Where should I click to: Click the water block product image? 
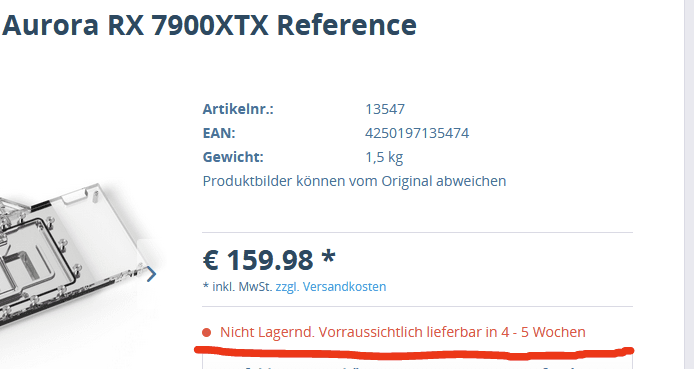pos(71,255)
